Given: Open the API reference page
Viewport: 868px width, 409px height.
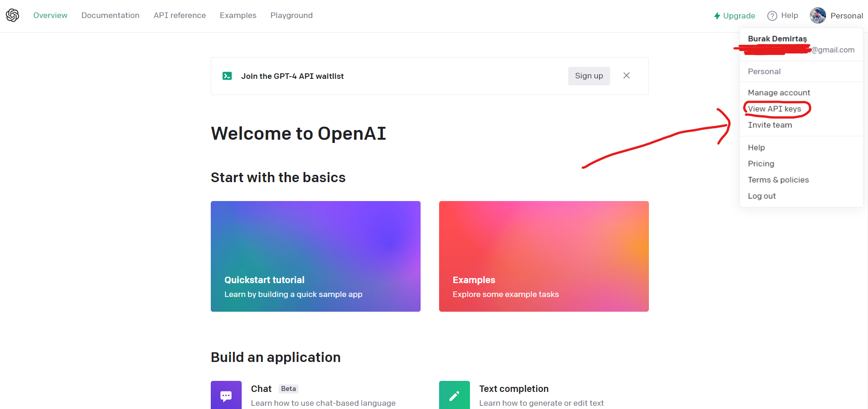Looking at the screenshot, I should click(179, 15).
